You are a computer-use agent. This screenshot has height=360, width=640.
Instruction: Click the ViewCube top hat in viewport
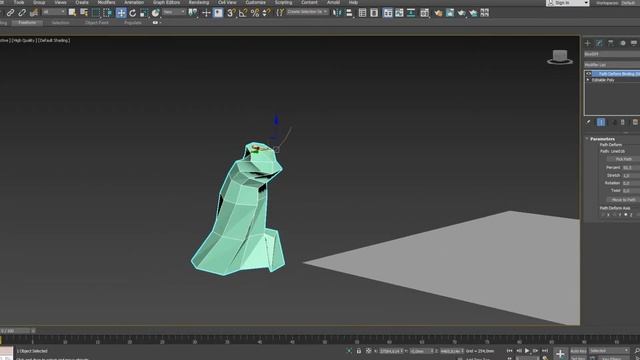pyautogui.click(x=560, y=57)
